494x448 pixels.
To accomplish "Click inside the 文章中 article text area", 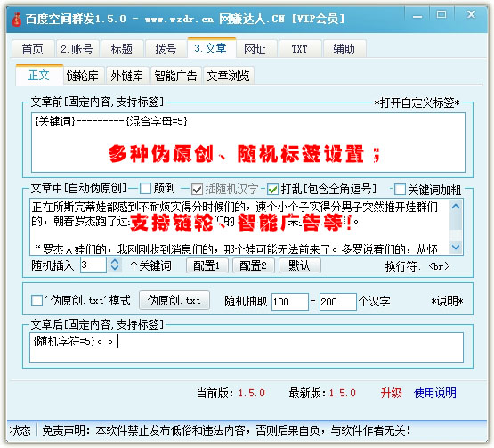I will click(x=239, y=226).
